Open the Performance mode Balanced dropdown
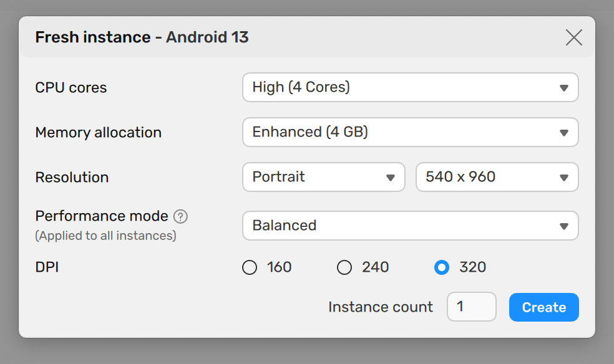This screenshot has height=364, width=614. tap(411, 226)
